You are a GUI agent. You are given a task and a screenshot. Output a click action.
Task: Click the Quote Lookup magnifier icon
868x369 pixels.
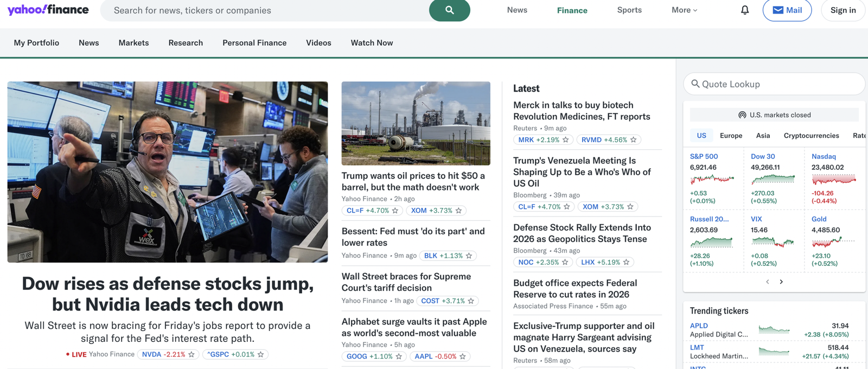click(695, 84)
